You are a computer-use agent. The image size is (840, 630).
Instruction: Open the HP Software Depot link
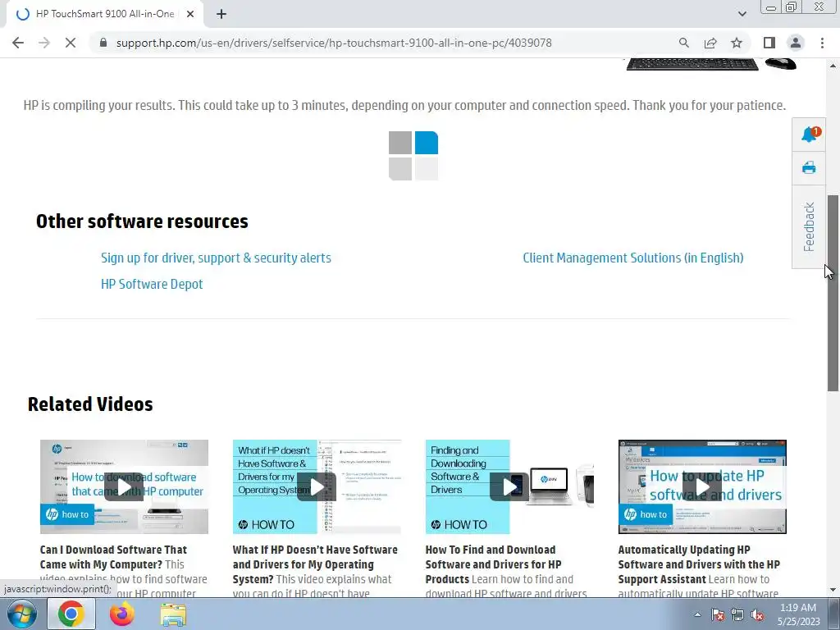(x=152, y=284)
